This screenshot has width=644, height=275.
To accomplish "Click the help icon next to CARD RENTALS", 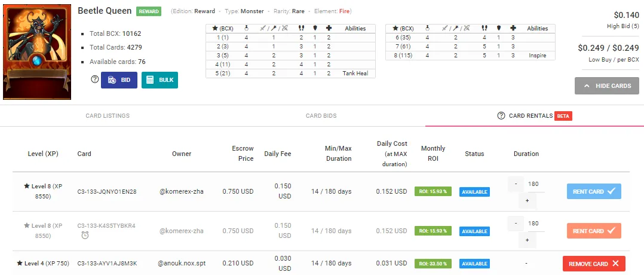I will (x=501, y=116).
